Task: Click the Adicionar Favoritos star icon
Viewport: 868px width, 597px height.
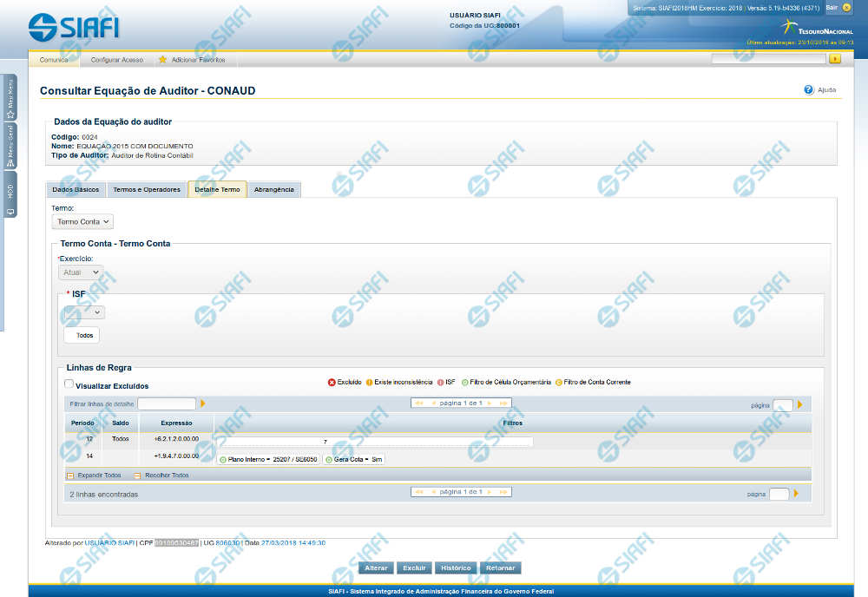Action: point(162,60)
